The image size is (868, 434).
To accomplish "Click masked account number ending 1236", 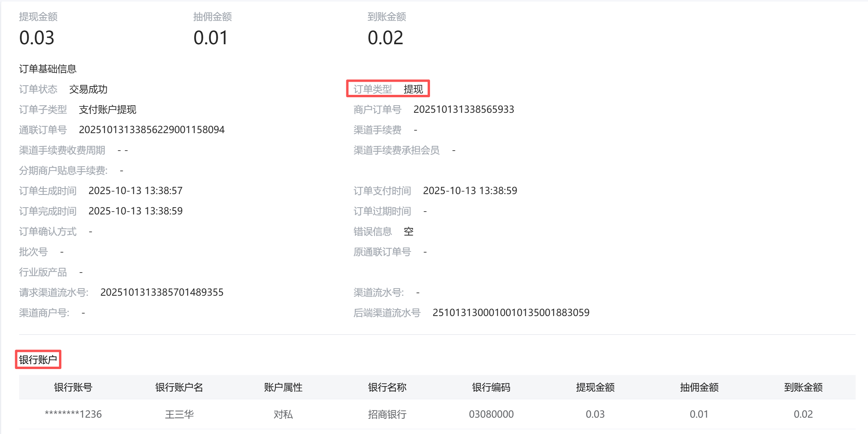I will click(x=73, y=414).
